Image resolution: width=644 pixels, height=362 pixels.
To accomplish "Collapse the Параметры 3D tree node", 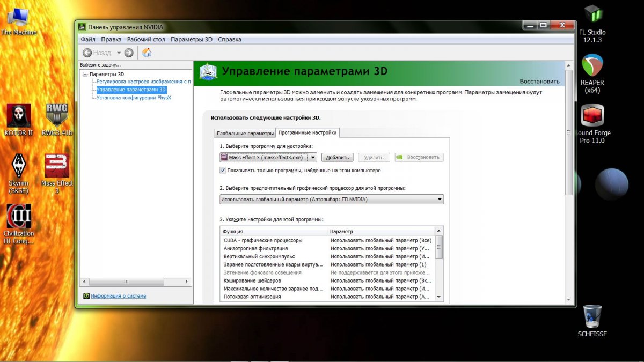I will (85, 74).
